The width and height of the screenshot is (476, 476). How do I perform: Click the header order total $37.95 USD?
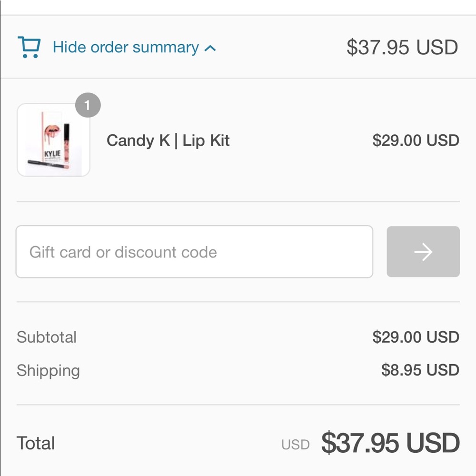click(x=402, y=48)
